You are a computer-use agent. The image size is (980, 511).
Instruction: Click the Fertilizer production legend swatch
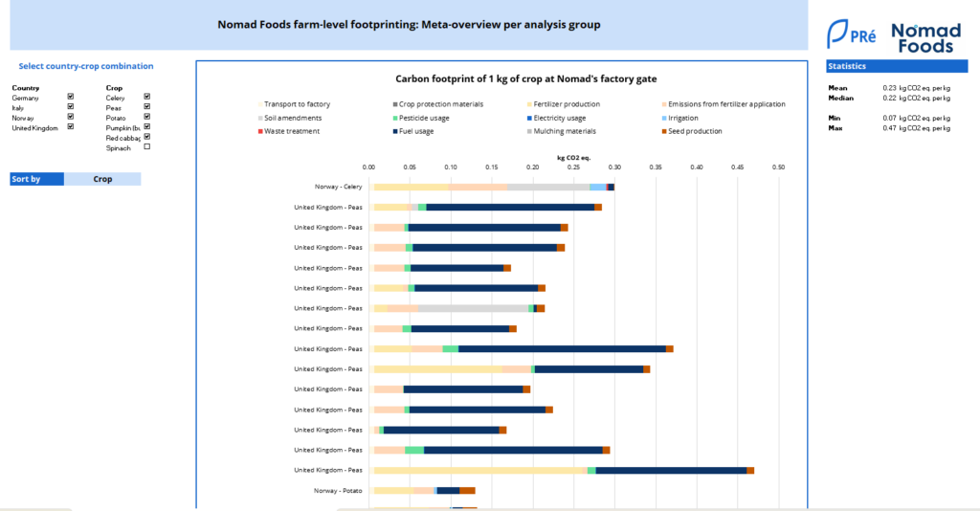point(530,104)
